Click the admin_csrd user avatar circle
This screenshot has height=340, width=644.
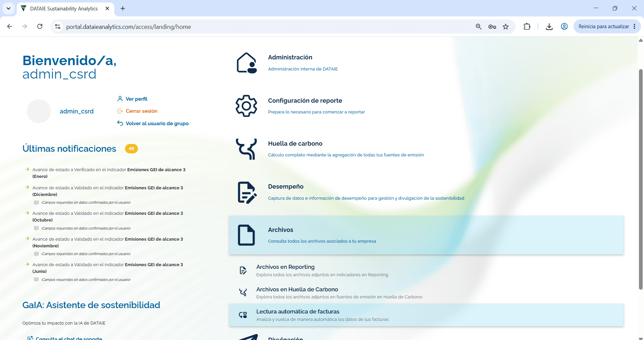point(39,111)
